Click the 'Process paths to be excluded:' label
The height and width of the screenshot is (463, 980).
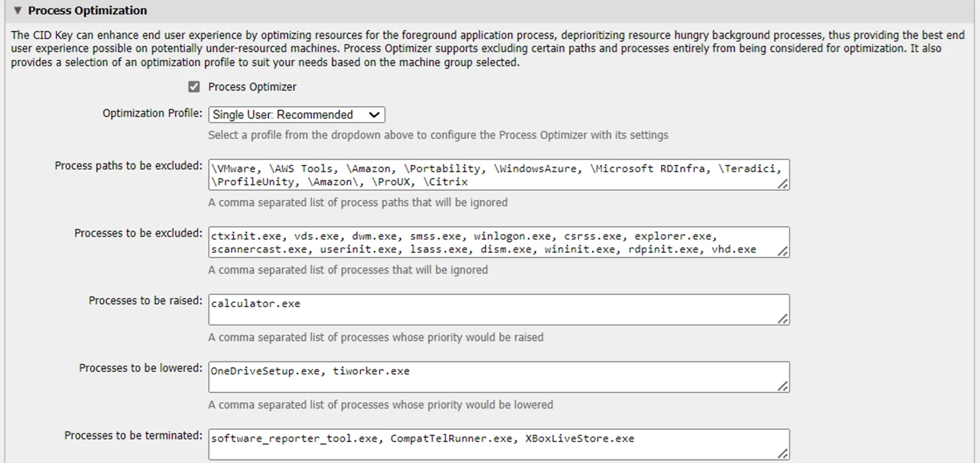pyautogui.click(x=128, y=166)
